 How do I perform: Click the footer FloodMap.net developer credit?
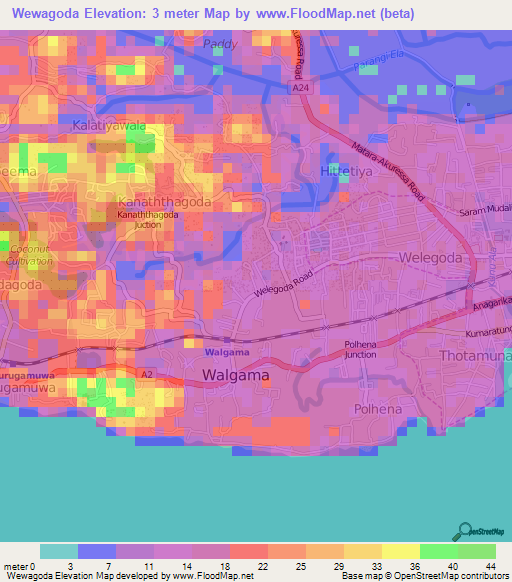(x=130, y=576)
